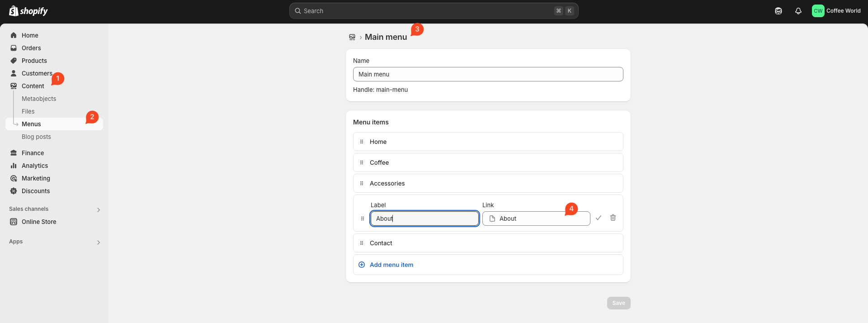868x323 pixels.
Task: Expand the Apps section
Action: click(99, 242)
